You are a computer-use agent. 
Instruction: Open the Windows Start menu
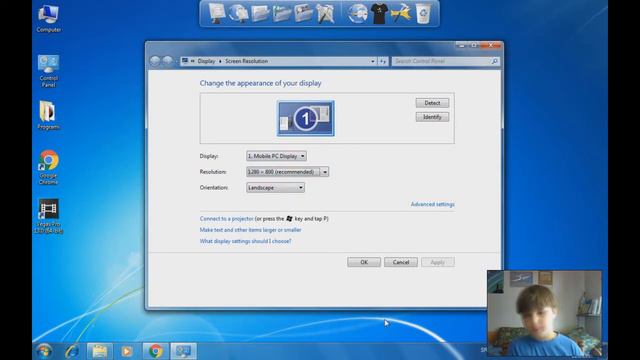44,351
